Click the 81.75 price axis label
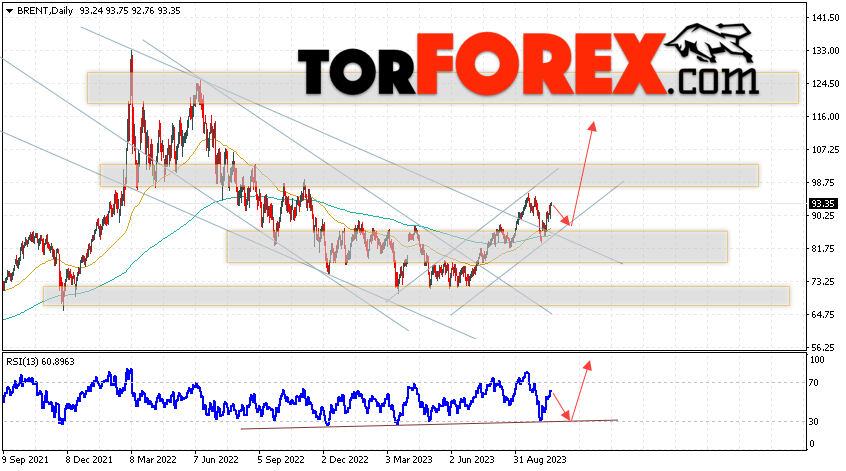846x471 pixels. pos(823,248)
